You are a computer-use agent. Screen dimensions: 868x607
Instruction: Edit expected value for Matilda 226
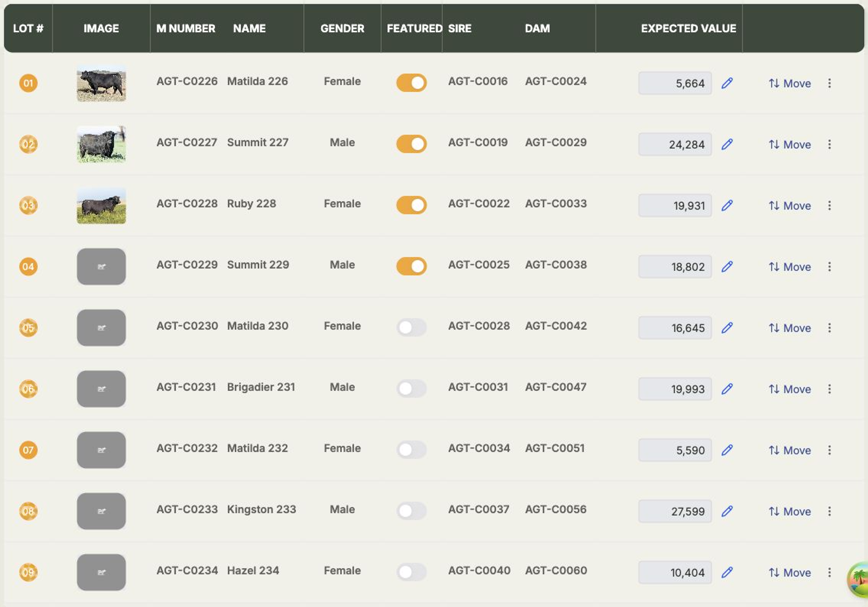point(727,83)
